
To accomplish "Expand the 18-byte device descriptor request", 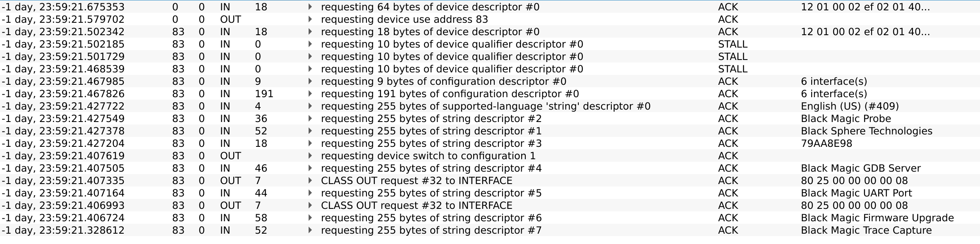I will click(x=310, y=31).
